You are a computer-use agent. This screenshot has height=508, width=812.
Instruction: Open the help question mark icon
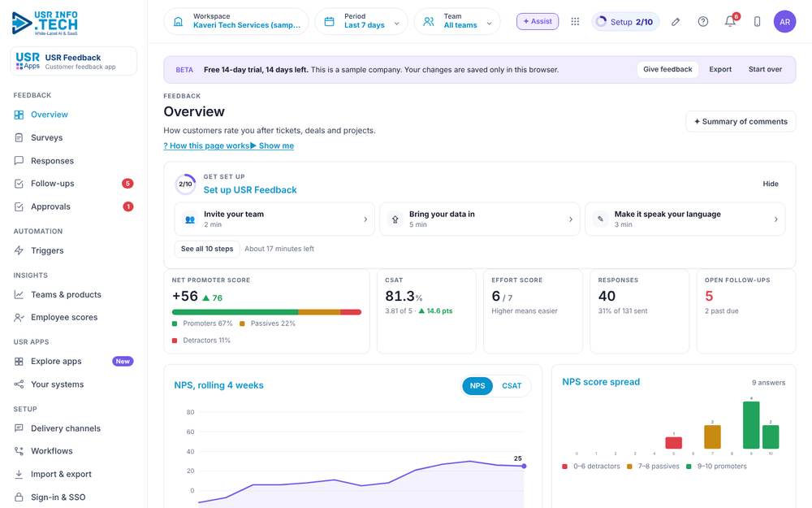click(702, 22)
